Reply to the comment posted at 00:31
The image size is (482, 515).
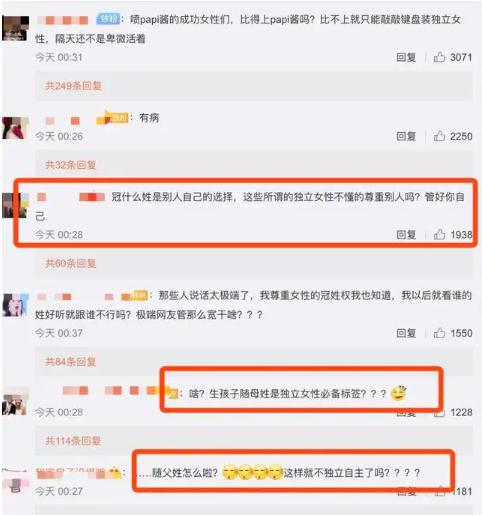point(406,57)
